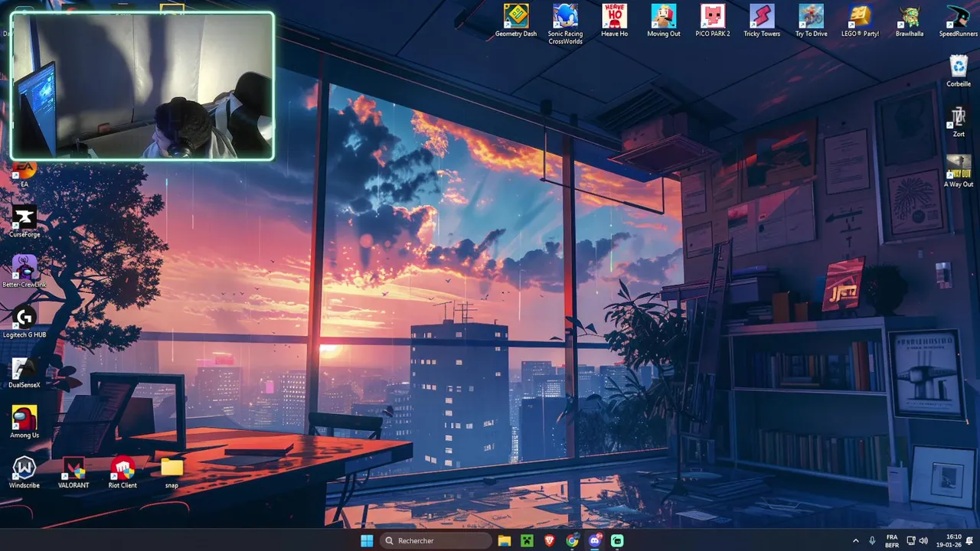Click the microphone tray icon

pyautogui.click(x=872, y=541)
